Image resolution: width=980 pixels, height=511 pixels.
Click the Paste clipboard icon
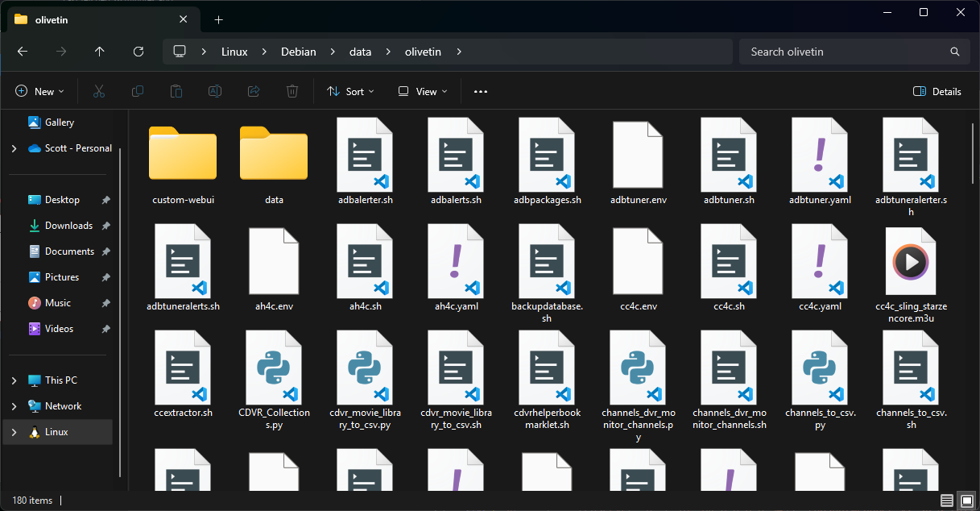click(176, 92)
